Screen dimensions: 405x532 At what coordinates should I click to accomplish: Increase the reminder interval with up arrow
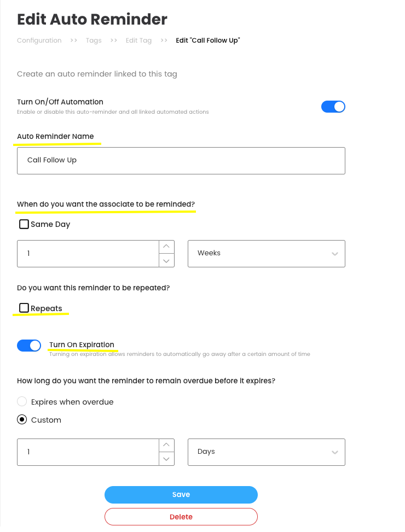pyautogui.click(x=166, y=247)
